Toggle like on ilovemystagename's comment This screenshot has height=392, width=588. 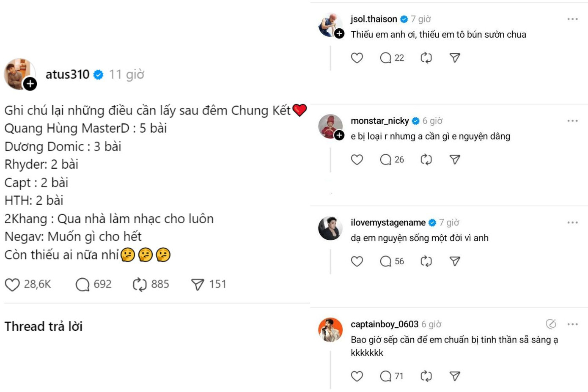(357, 261)
